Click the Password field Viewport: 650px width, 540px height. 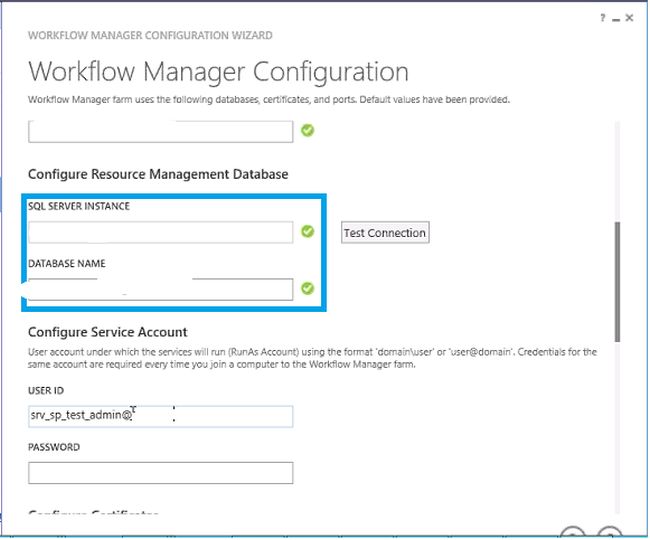(160, 473)
